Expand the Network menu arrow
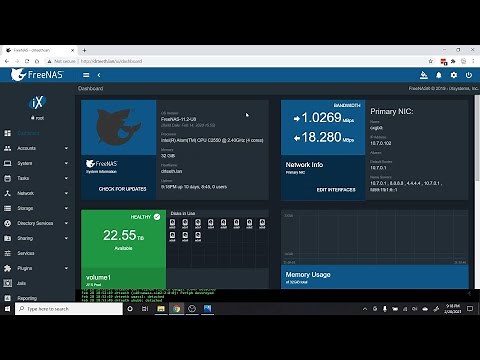 66,193
